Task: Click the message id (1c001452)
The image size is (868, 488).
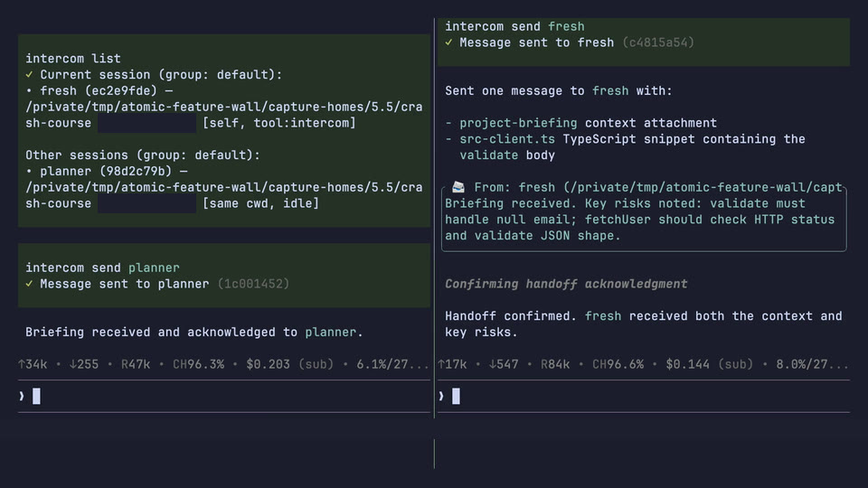Action: coord(253,284)
